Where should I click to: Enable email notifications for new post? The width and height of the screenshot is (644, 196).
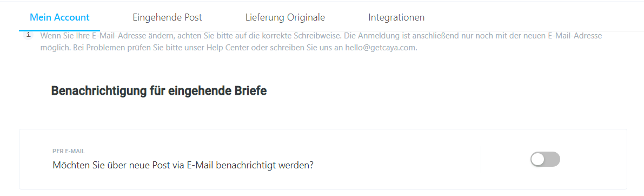(545, 159)
